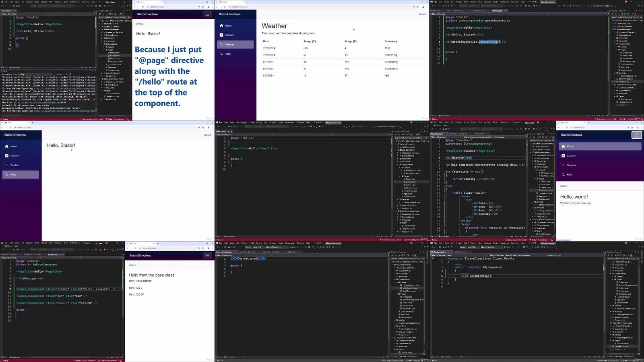Click About link in 'Hello from the base class!' browser

[132, 265]
